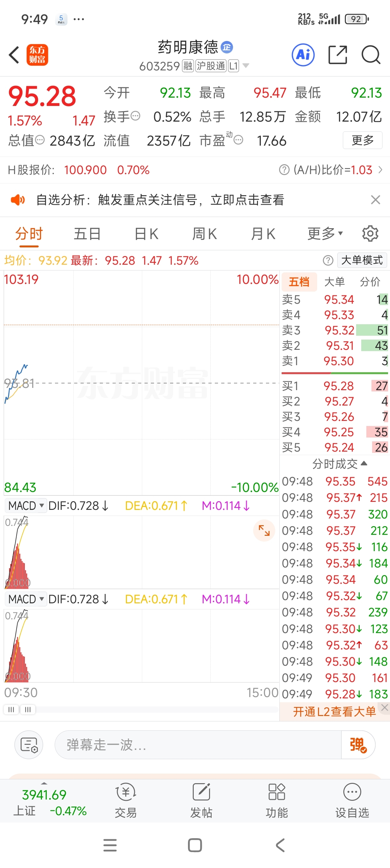Focus the 弹幕走一波 input field

click(x=198, y=745)
